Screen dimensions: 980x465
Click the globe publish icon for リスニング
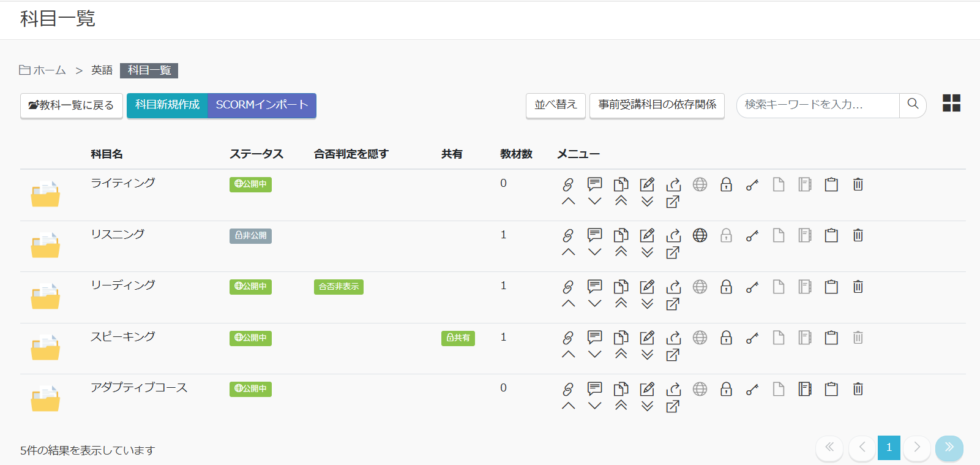(700, 235)
